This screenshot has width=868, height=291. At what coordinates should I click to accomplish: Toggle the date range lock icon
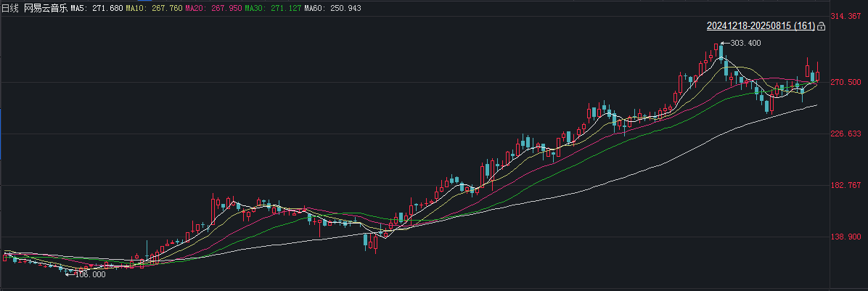pyautogui.click(x=821, y=26)
